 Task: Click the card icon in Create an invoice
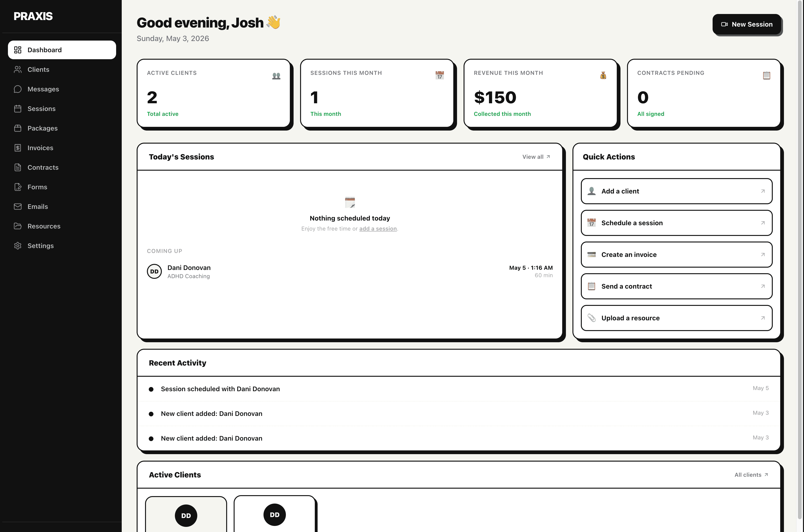[x=592, y=255]
